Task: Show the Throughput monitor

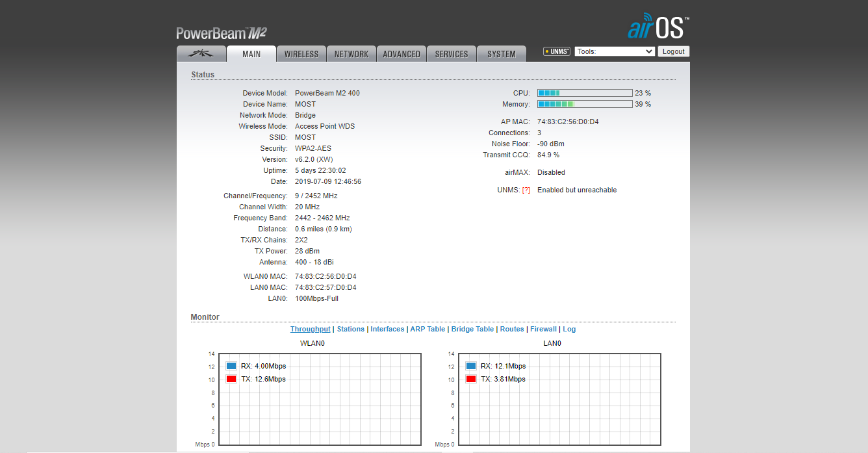Action: click(311, 329)
